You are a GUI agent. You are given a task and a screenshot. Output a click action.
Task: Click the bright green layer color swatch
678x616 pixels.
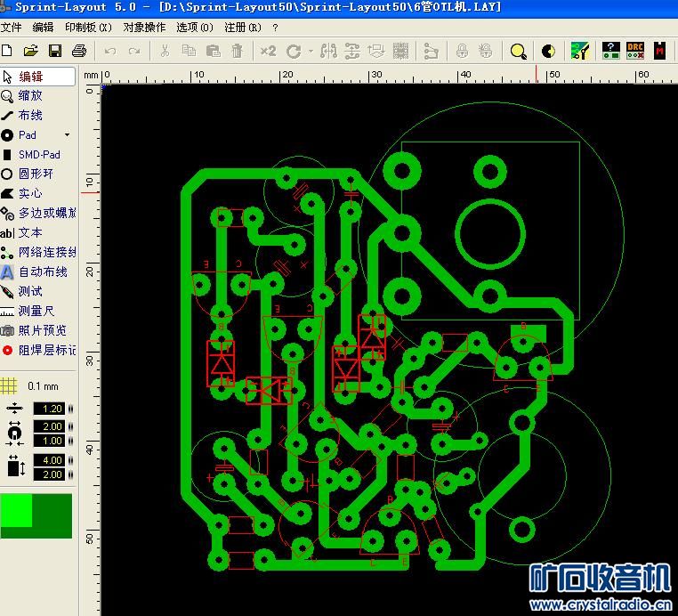click(17, 509)
